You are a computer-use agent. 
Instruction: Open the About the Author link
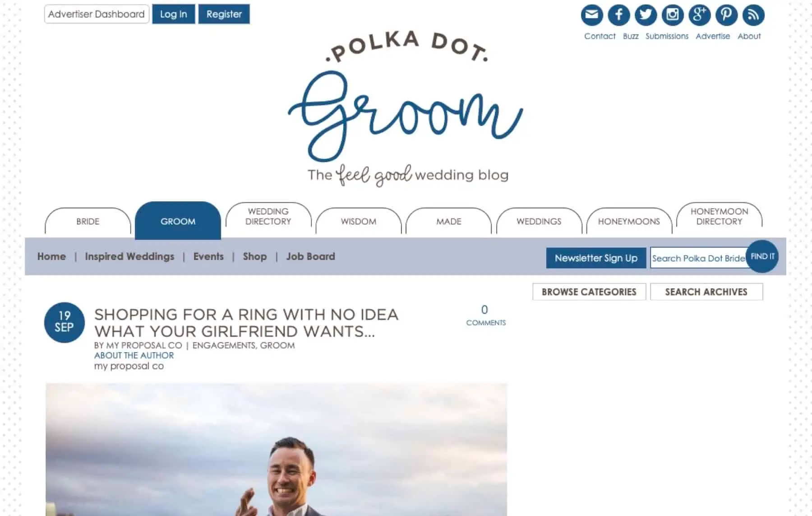coord(134,355)
